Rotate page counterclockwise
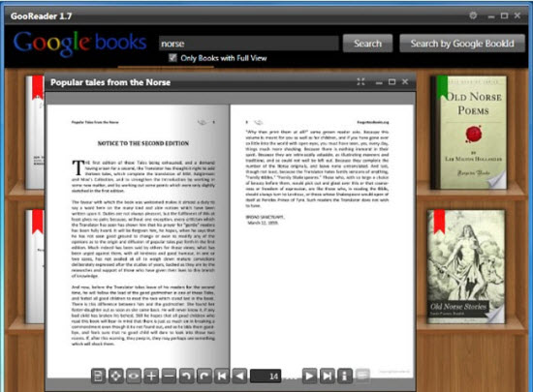 [x=187, y=377]
